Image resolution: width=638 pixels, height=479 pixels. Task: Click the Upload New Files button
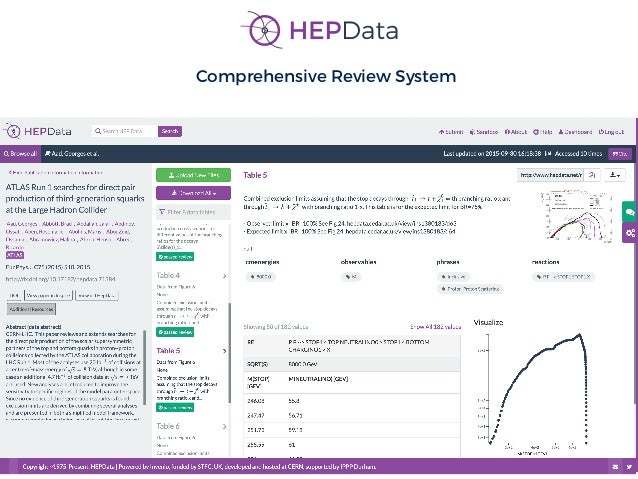coord(193,175)
